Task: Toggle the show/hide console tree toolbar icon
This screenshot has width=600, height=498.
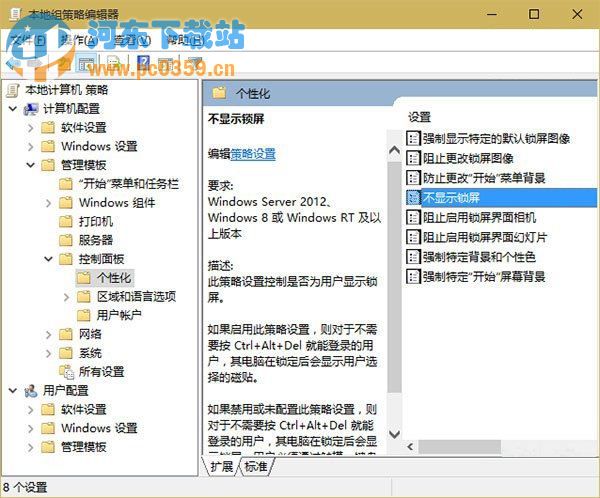Action: [86, 64]
